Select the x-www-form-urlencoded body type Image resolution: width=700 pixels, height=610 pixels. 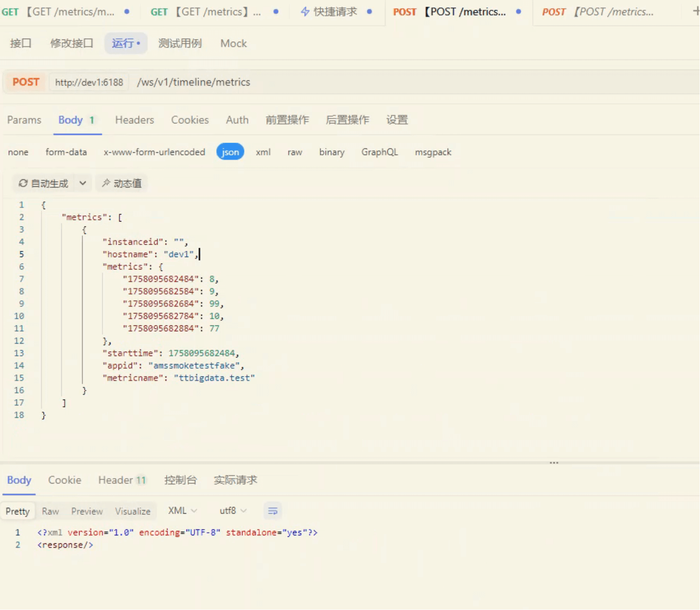point(154,152)
